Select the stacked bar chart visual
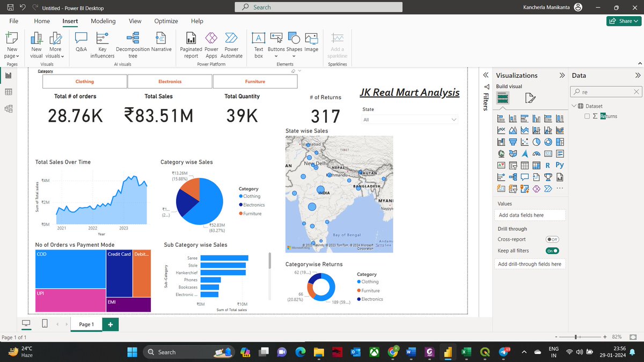This screenshot has height=362, width=644. (x=501, y=119)
